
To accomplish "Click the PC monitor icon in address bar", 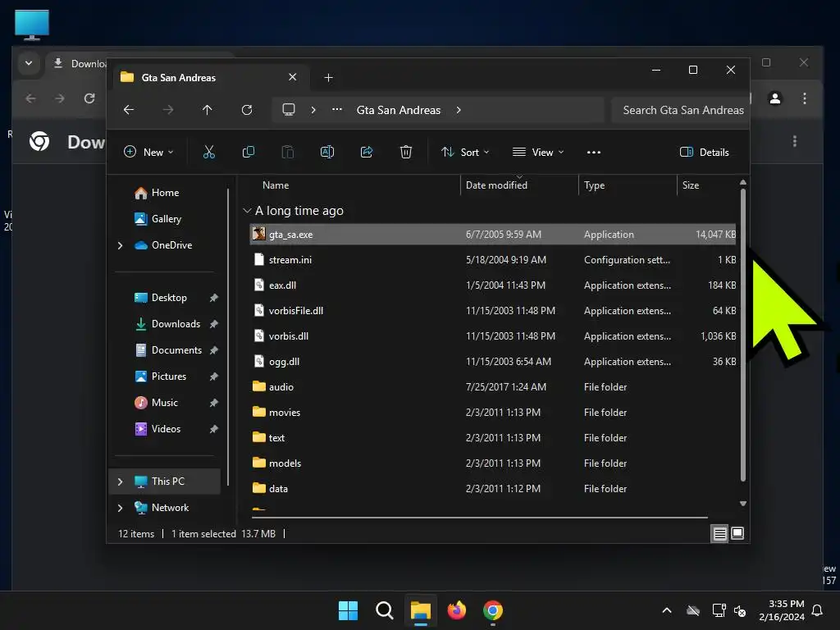I will click(289, 110).
